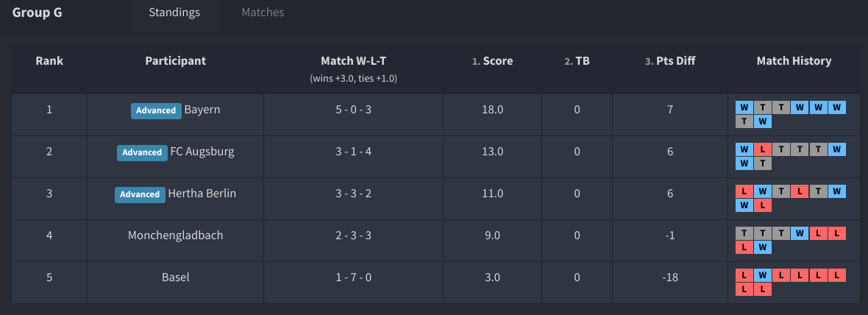Open the Monchengladbach participant entry
The width and height of the screenshot is (868, 315).
pos(175,236)
